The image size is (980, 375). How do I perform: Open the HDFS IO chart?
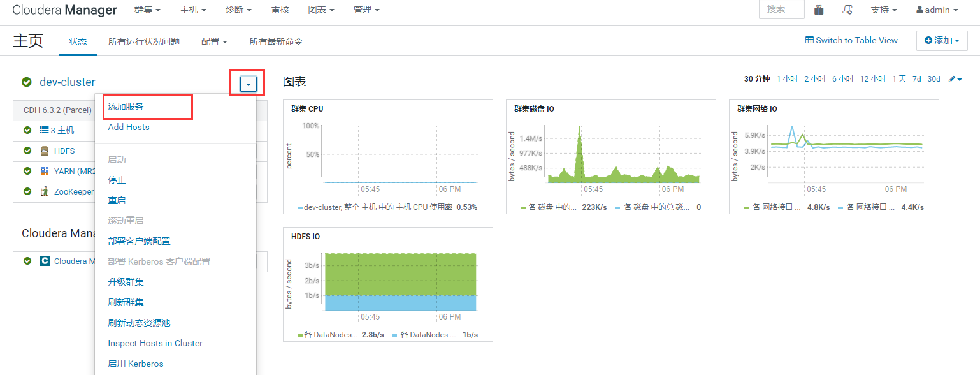tap(388, 284)
